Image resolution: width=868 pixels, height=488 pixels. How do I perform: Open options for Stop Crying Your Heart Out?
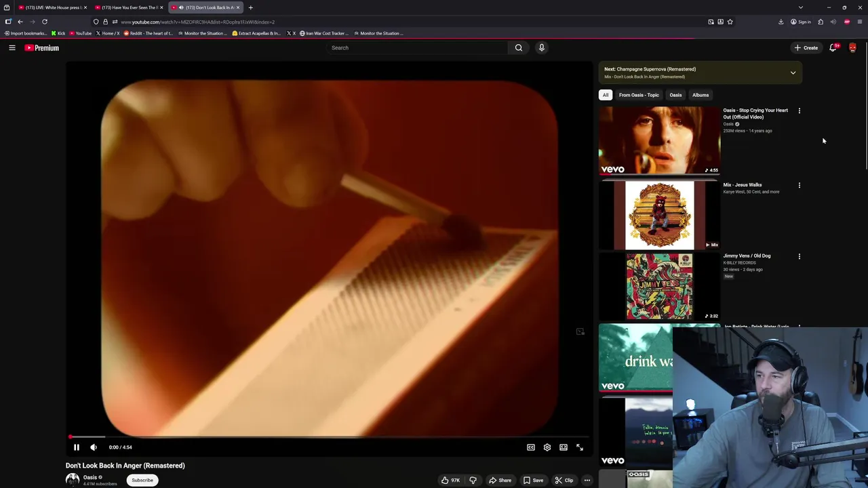coord(799,110)
